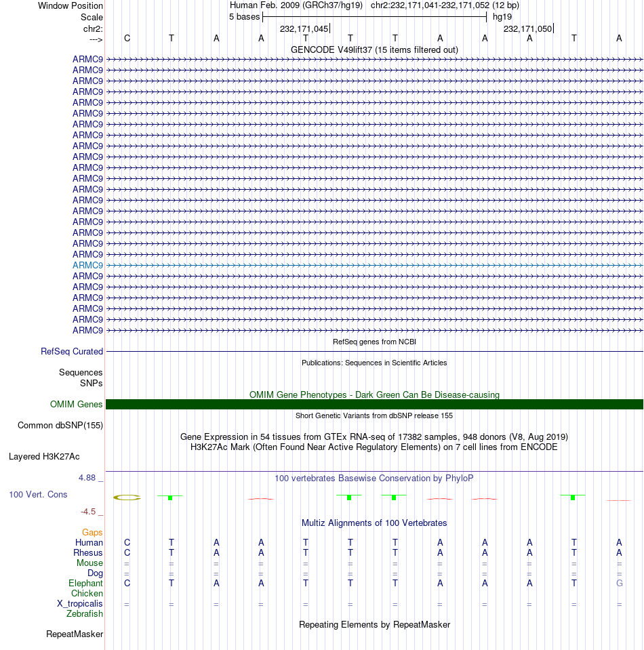Click the 5 bases scale bar
The height and width of the screenshot is (650, 644).
374,17
